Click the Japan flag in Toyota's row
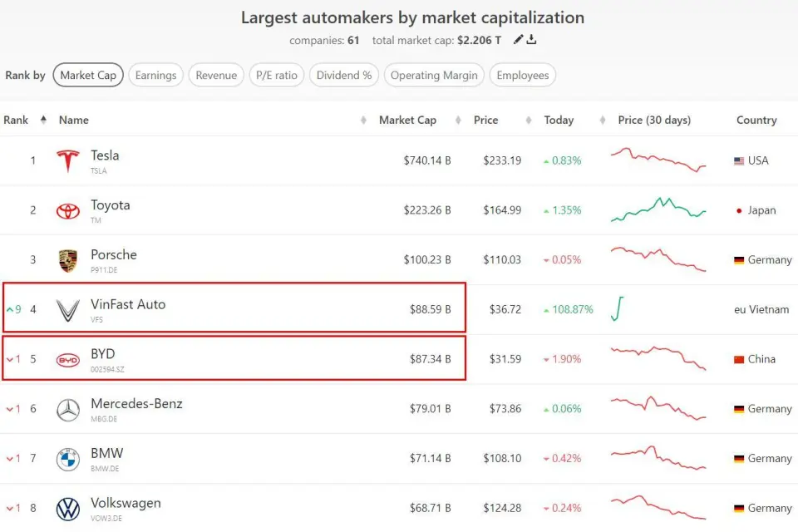 [x=739, y=211]
